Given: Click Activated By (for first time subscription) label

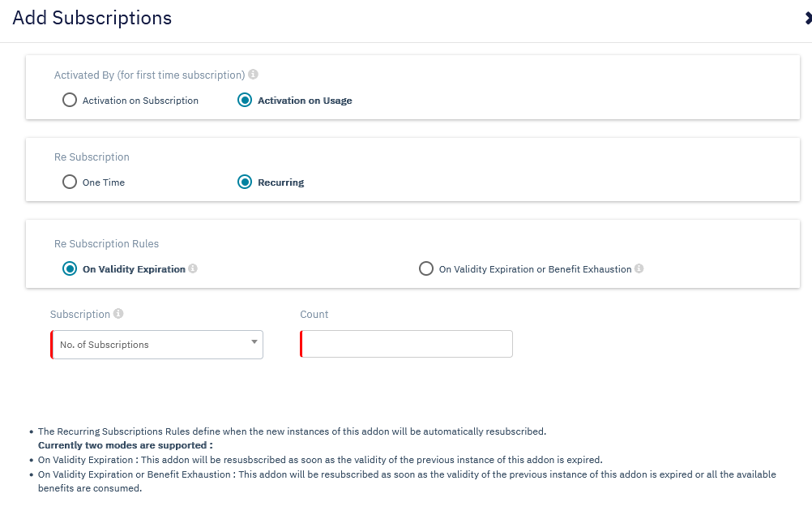Looking at the screenshot, I should [x=149, y=75].
